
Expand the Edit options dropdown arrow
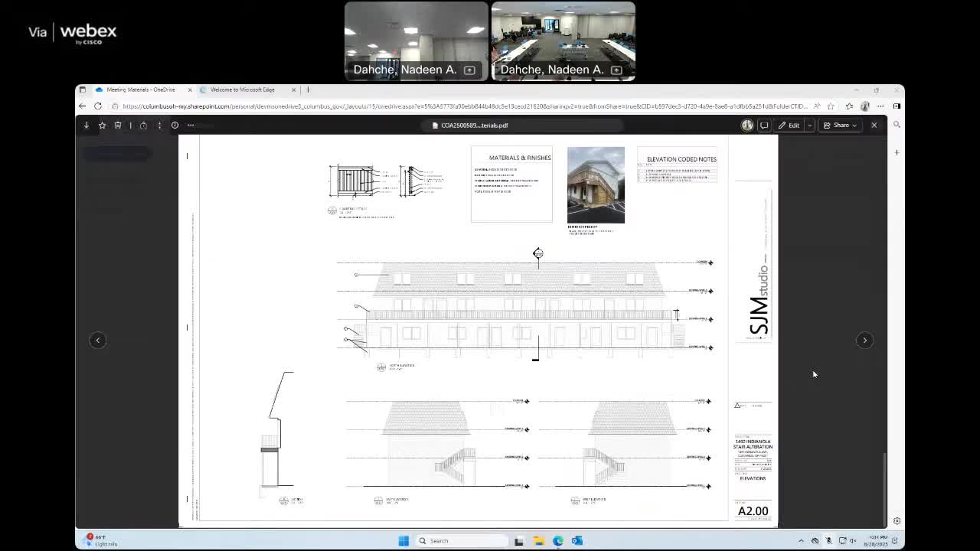[x=809, y=126]
